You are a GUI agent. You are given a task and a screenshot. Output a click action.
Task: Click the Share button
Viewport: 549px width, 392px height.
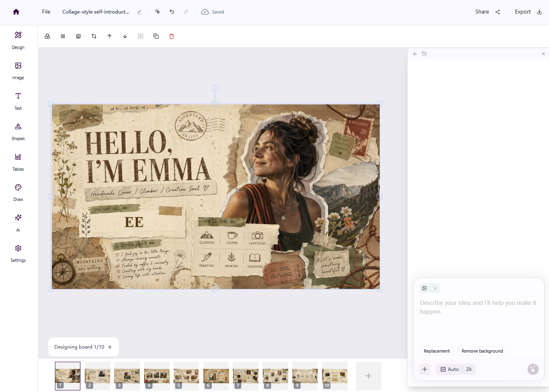[487, 12]
